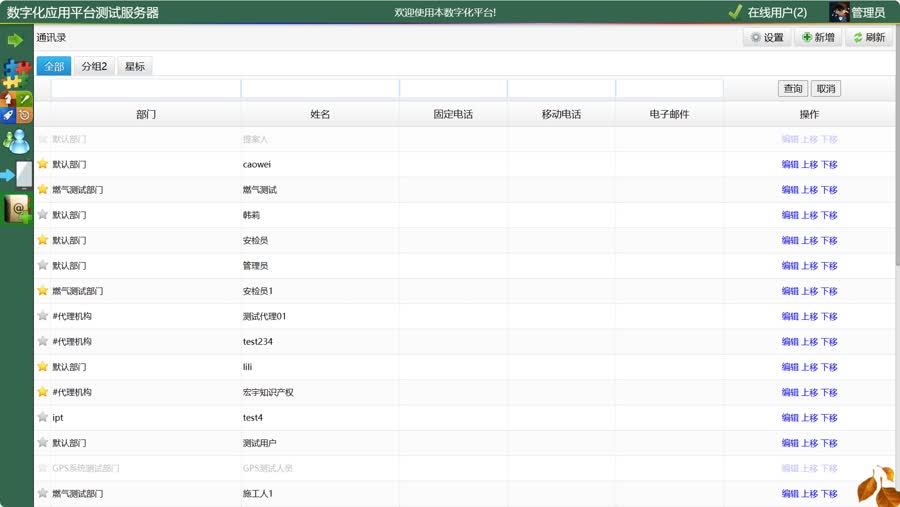Switch to the 星标 tab
The image size is (900, 507).
(135, 66)
